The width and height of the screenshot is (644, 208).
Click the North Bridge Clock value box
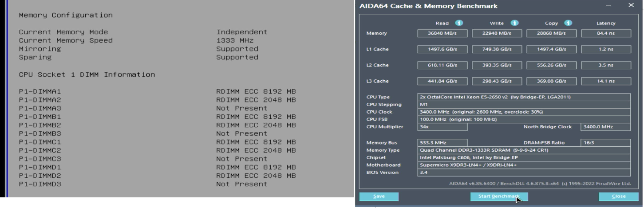click(605, 127)
